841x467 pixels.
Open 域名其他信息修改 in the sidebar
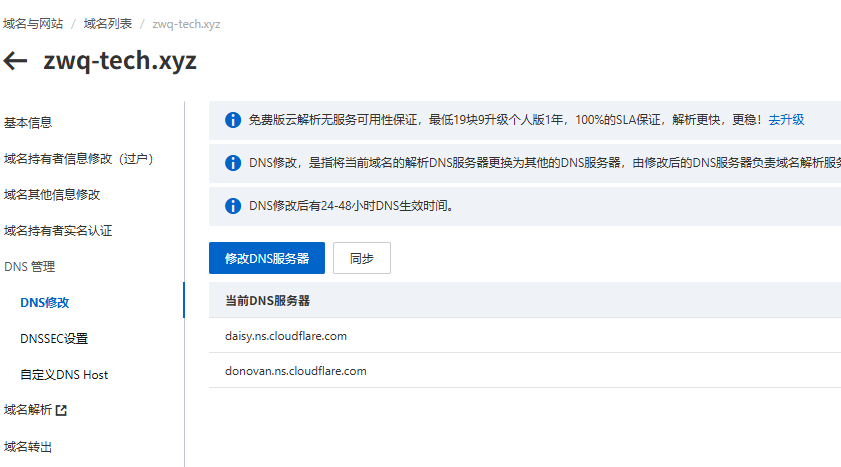[52, 195]
